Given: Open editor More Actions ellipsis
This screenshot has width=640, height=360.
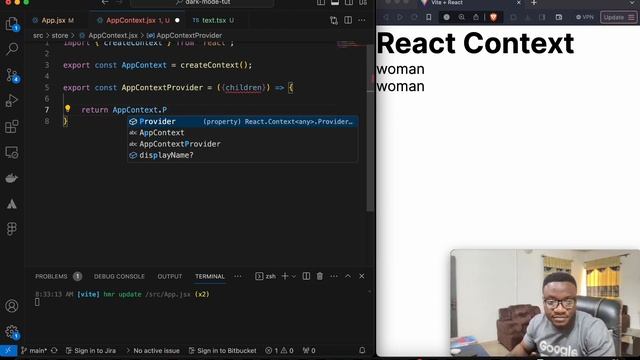Looking at the screenshot, I should coord(362,20).
